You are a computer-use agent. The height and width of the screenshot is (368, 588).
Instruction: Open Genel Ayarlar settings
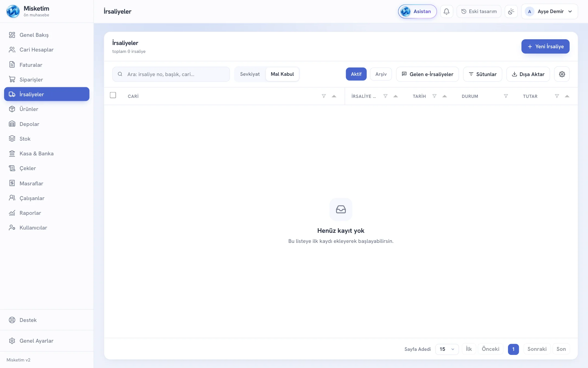(47, 341)
